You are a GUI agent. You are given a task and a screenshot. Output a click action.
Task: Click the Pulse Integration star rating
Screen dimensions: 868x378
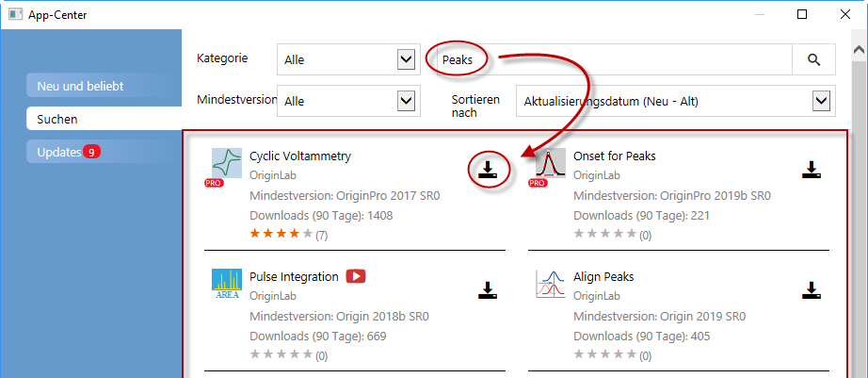(x=281, y=354)
